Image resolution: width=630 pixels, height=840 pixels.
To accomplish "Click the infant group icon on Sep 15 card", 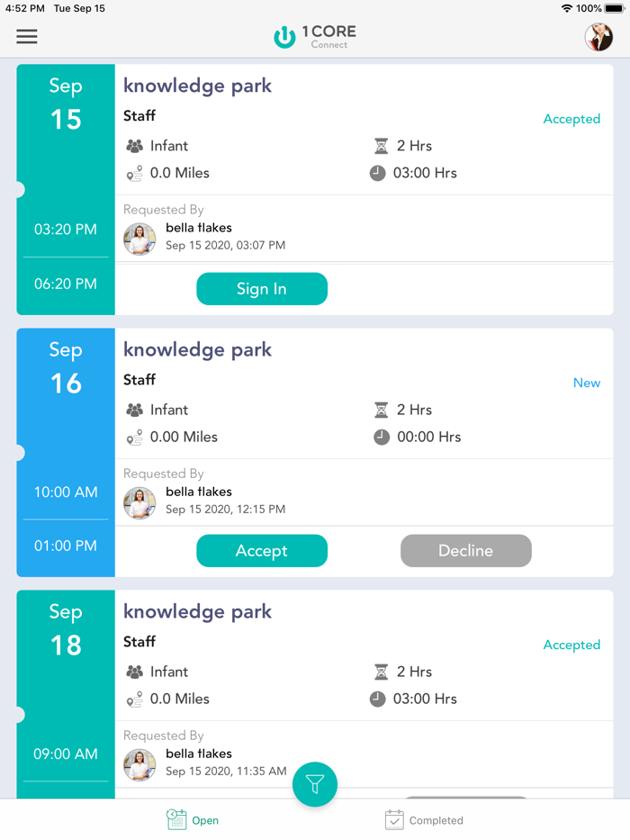I will (x=136, y=145).
